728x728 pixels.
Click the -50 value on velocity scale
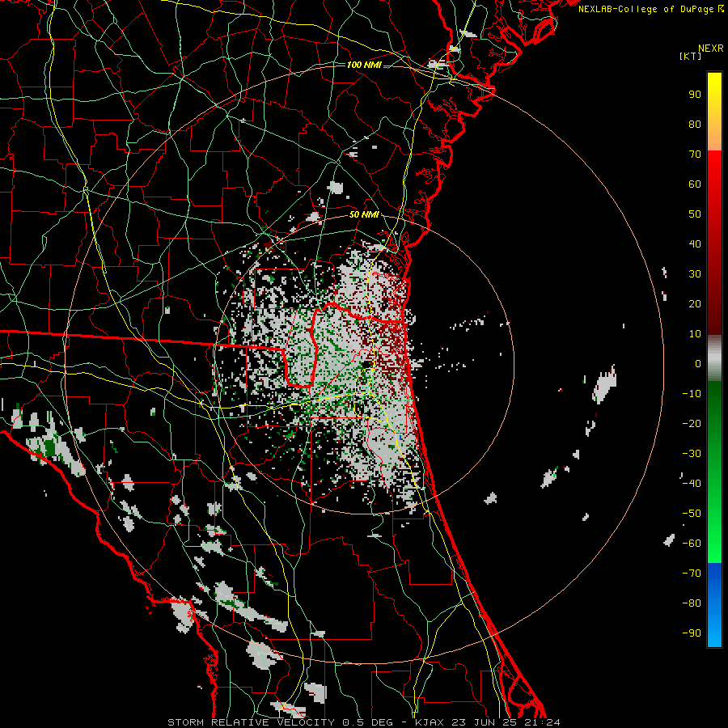pyautogui.click(x=692, y=514)
